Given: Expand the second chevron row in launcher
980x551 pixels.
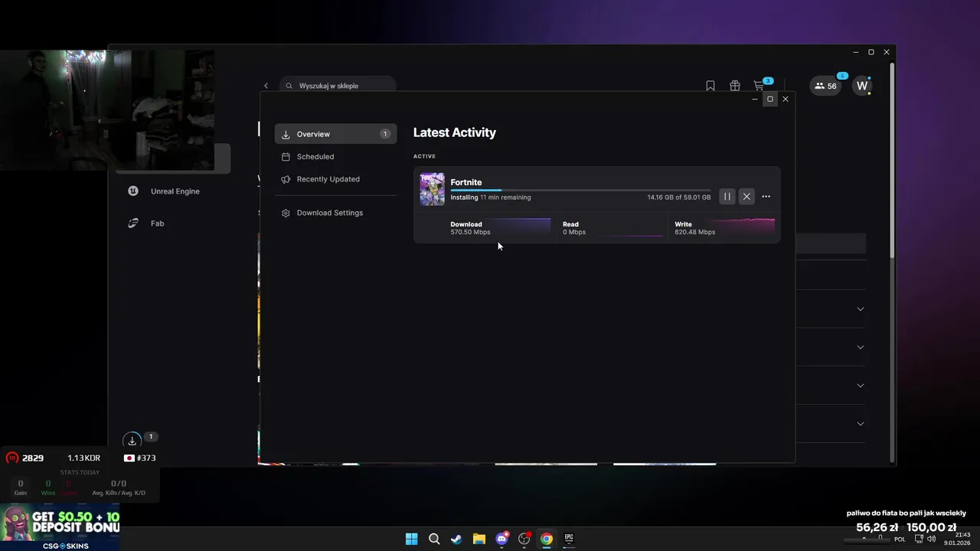Looking at the screenshot, I should [861, 347].
